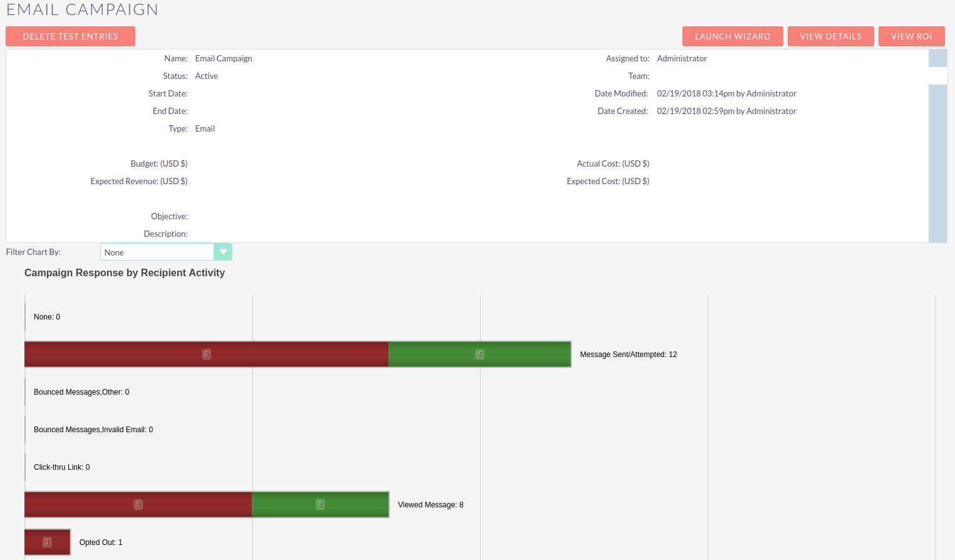Click the Status Active value
Screen dimensions: 955x560
tap(206, 75)
